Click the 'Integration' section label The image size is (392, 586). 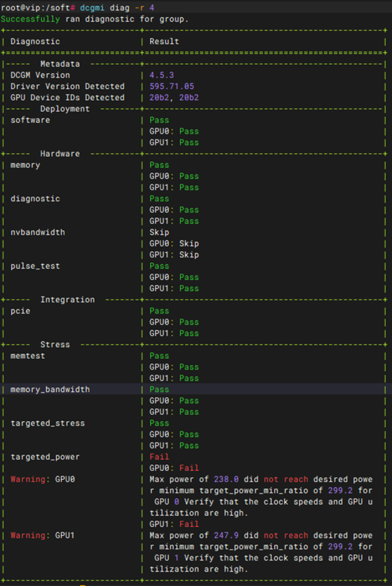68,300
